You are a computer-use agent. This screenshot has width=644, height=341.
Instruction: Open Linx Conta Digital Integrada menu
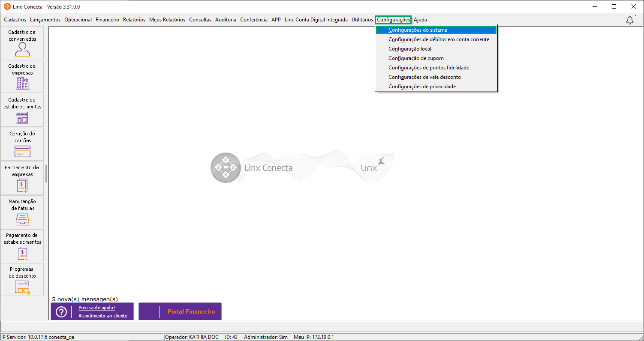(x=316, y=20)
